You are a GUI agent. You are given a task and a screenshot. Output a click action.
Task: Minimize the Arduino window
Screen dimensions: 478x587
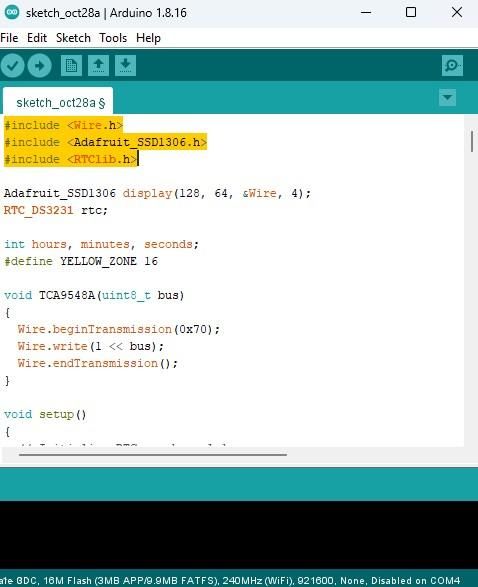(366, 12)
